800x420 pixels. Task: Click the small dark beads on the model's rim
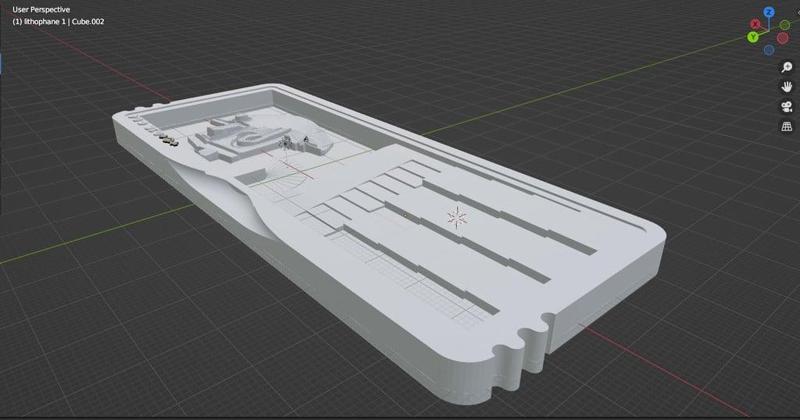(169, 142)
